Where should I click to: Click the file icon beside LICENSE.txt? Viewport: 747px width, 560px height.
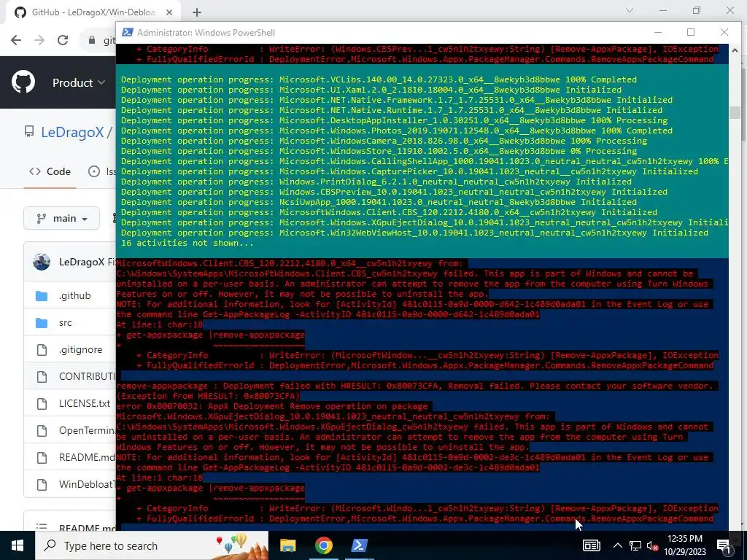[x=42, y=404]
